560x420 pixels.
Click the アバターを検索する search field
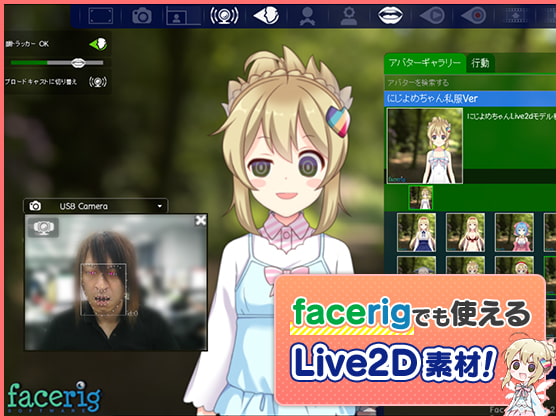(x=470, y=83)
